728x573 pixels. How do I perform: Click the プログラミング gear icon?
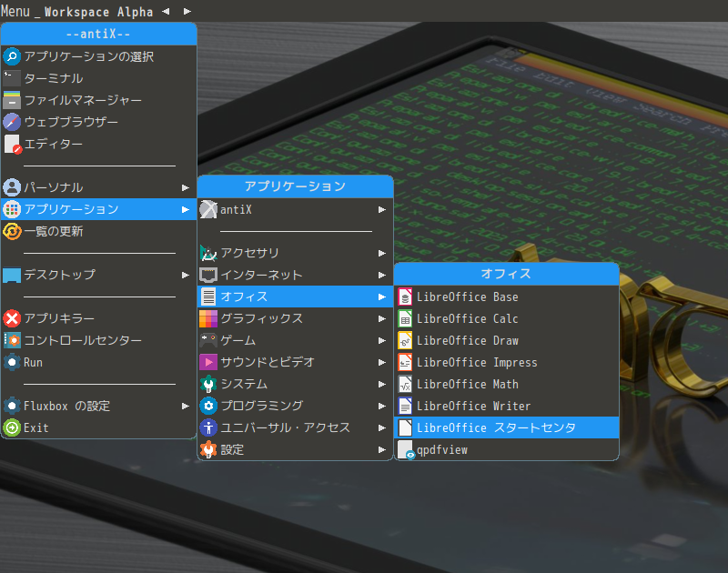tap(208, 406)
